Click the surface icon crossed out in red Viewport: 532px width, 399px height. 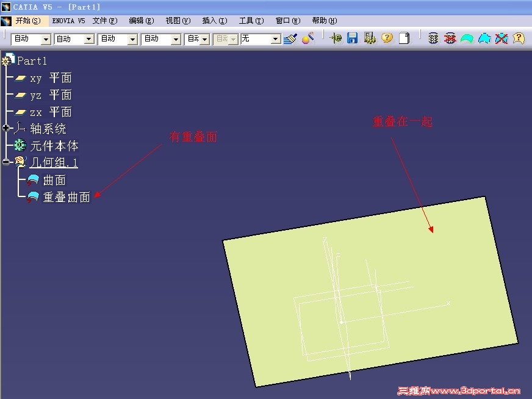pos(501,38)
